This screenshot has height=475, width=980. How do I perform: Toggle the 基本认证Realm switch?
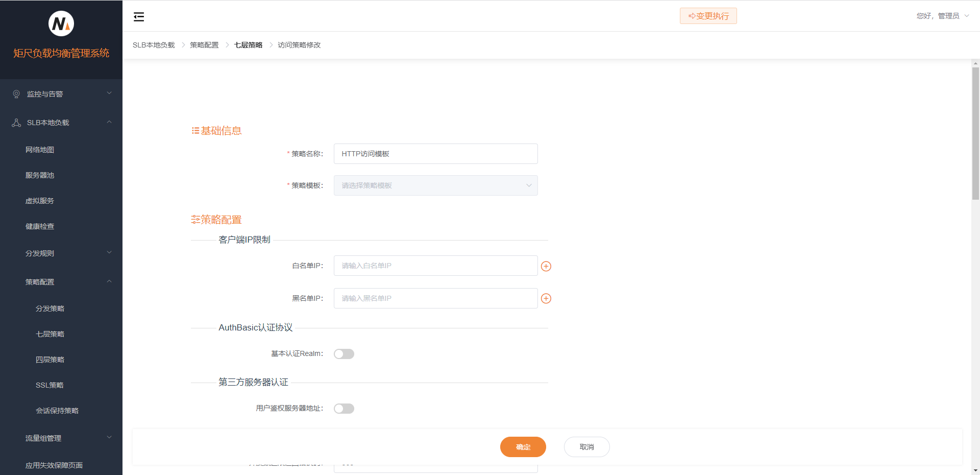click(344, 354)
